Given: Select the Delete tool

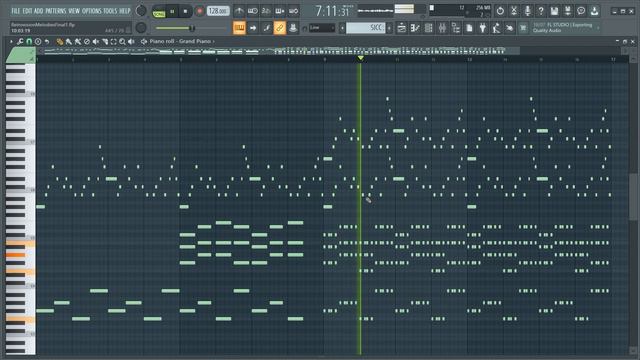Looking at the screenshot, I should (x=87, y=41).
